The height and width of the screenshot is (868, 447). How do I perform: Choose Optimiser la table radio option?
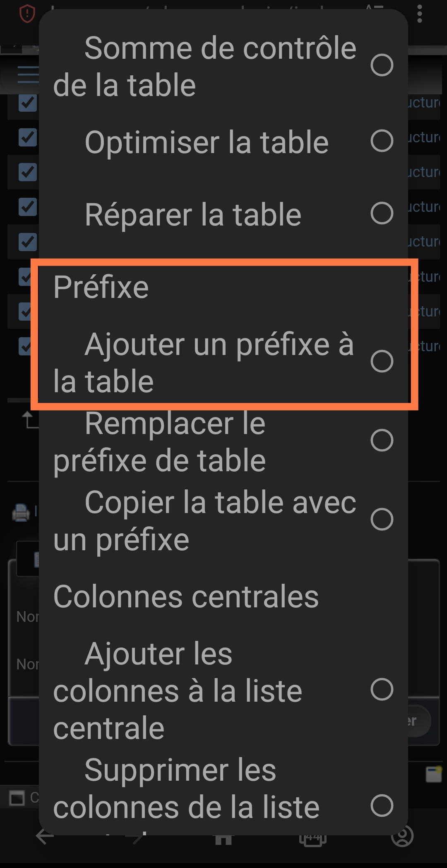click(223, 141)
